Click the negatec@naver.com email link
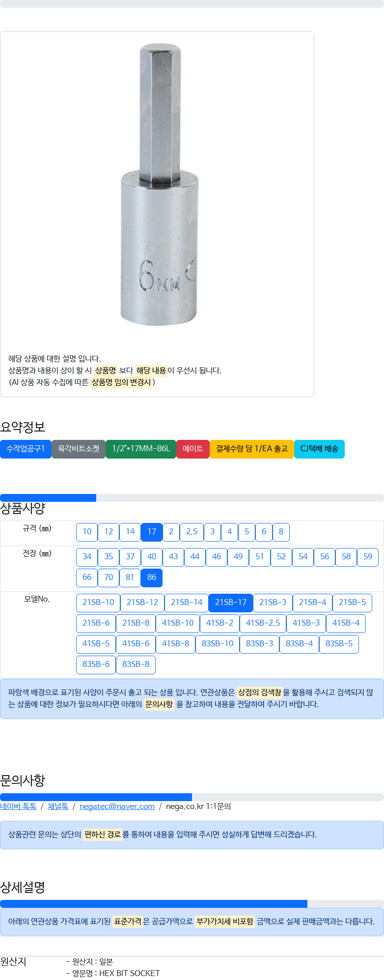Viewport: 384px width, 980px height. pos(117,807)
